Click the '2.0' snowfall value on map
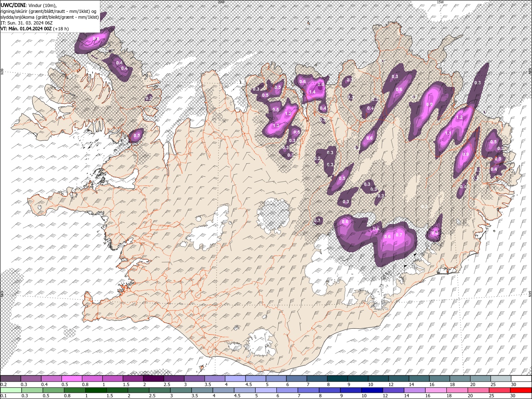This screenshot has height=399, width=532. pos(321,84)
